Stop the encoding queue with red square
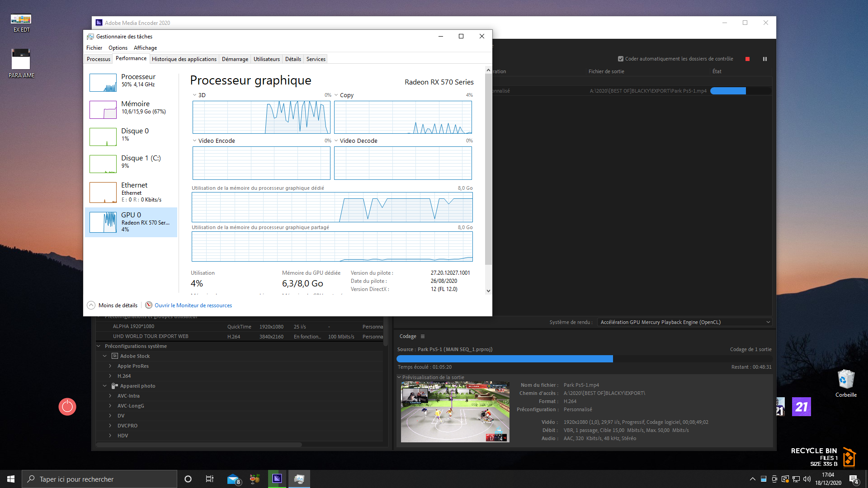The height and width of the screenshot is (488, 868). pyautogui.click(x=747, y=59)
